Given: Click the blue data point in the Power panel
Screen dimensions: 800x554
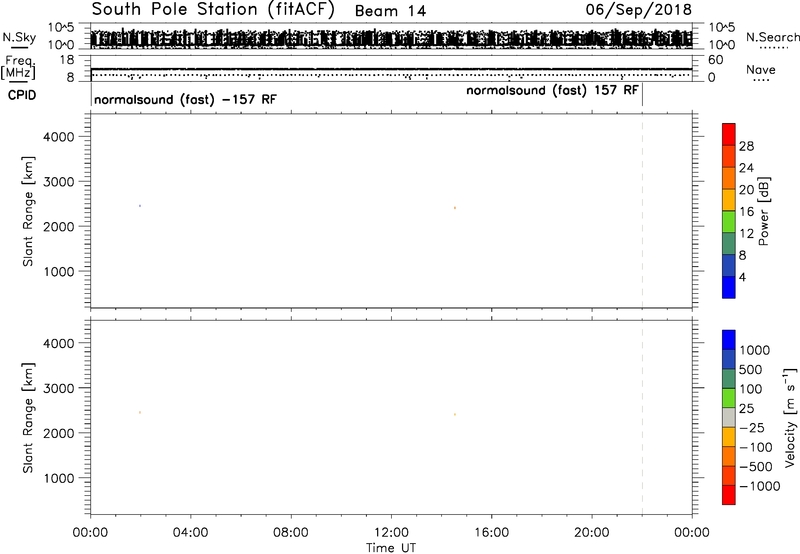Looking at the screenshot, I should coord(140,206).
